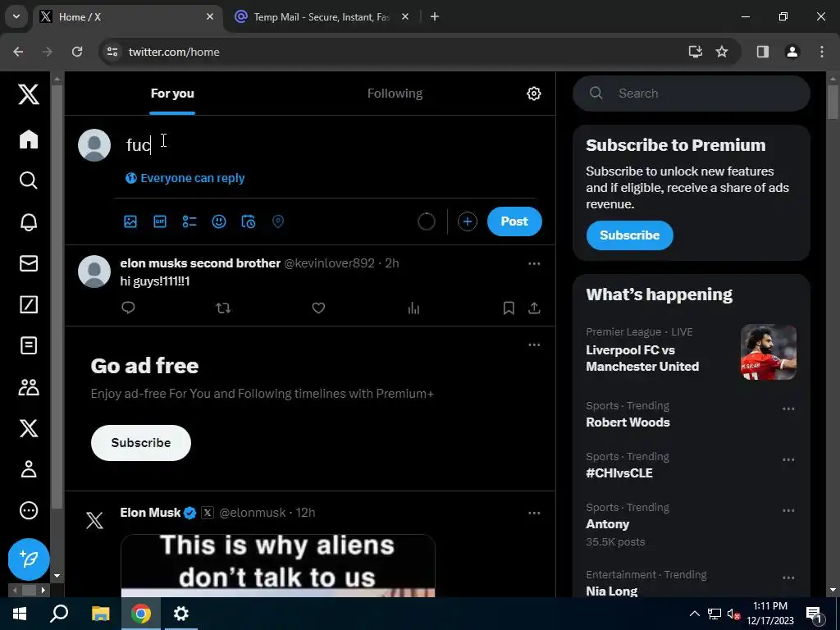Open timeline settings gear icon
840x630 pixels.
coord(533,94)
